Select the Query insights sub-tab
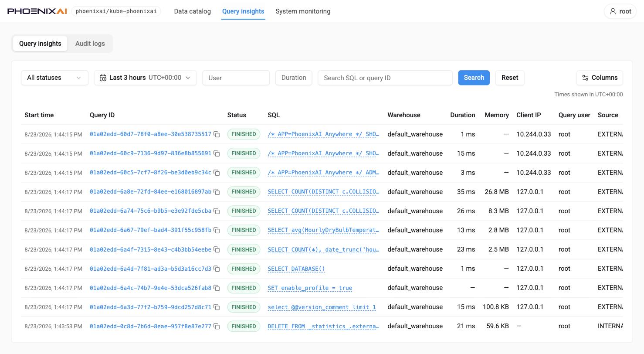 pos(40,44)
